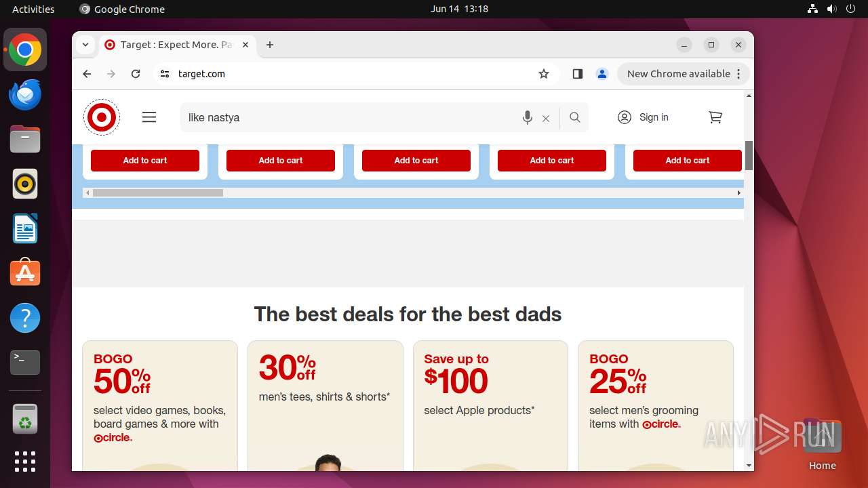Open the power icon in system tray
The width and height of the screenshot is (868, 488).
850,9
